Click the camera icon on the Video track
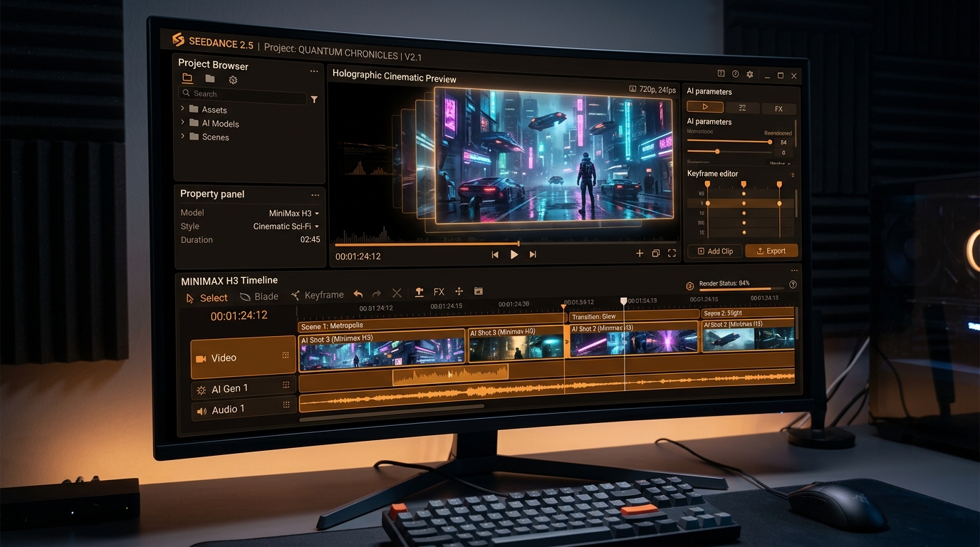The height and width of the screenshot is (547, 980). tap(201, 358)
